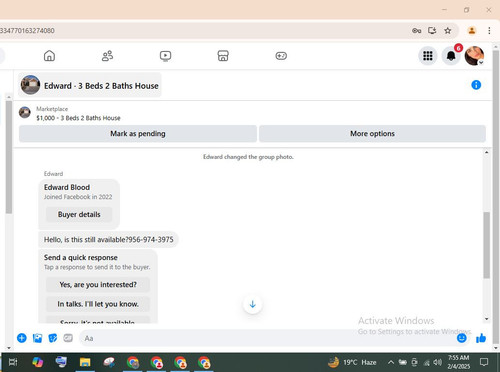Image resolution: width=500 pixels, height=372 pixels.
Task: Open Buyer details for Edward Blood
Action: point(79,214)
